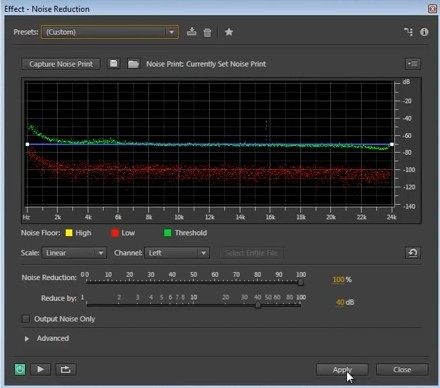
Task: Click the Capture Noise Print button
Action: coord(61,64)
